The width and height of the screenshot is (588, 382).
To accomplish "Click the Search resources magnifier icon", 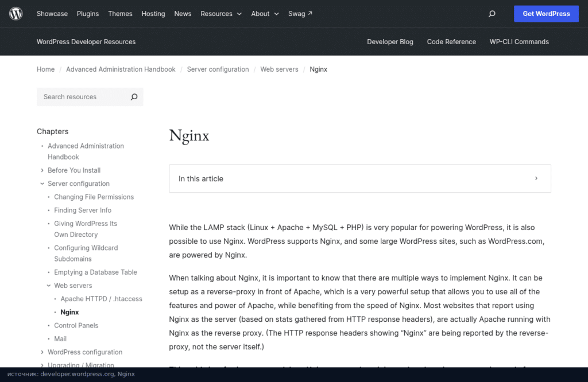I will point(134,97).
